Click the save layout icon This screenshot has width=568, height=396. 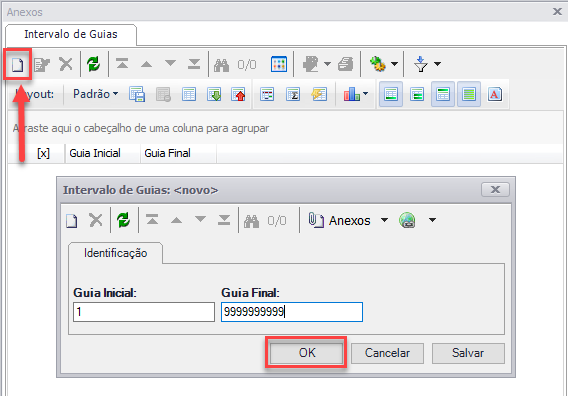(x=137, y=95)
